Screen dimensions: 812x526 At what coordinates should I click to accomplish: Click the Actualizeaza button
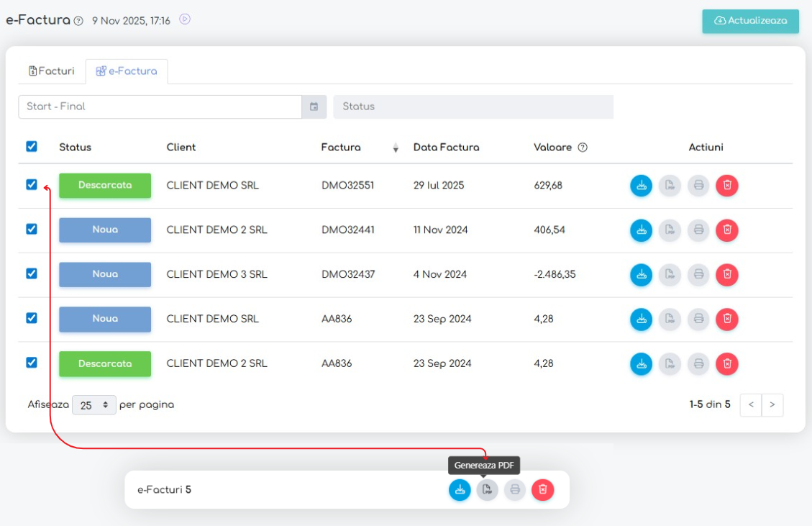pos(750,21)
